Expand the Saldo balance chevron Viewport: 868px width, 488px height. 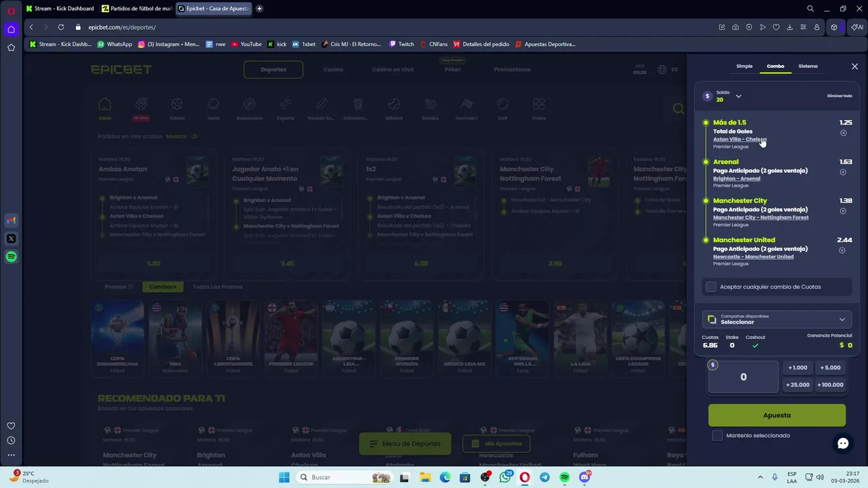click(738, 96)
